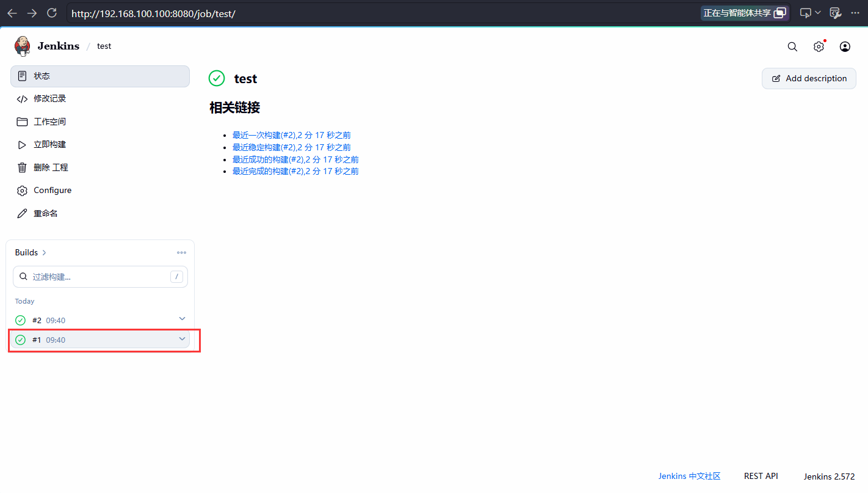Click the browser address bar URL
The image size is (868, 493).
(x=153, y=13)
